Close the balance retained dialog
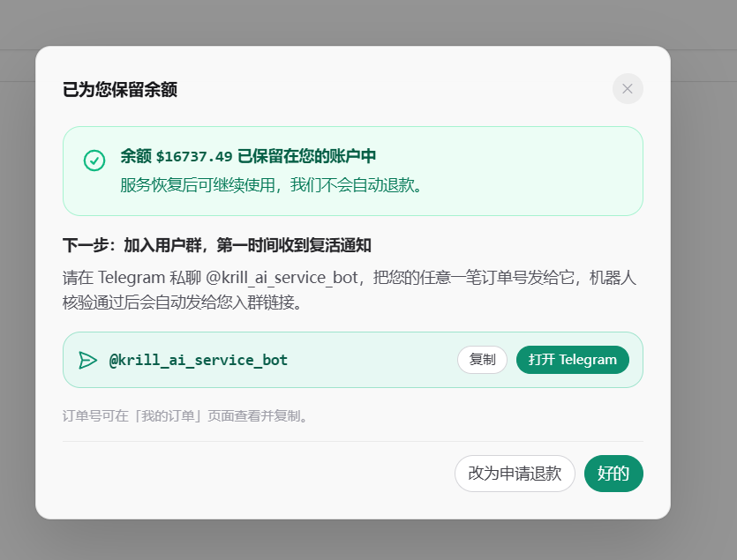 pos(628,89)
